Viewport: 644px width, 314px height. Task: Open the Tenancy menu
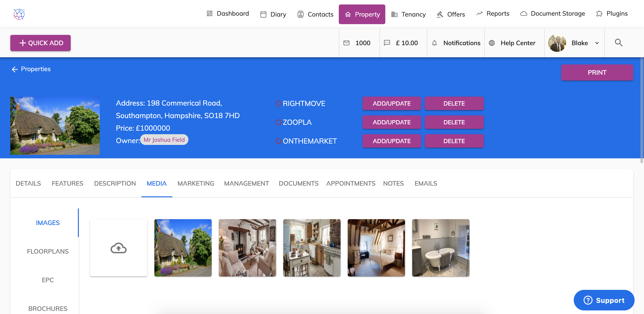(409, 14)
